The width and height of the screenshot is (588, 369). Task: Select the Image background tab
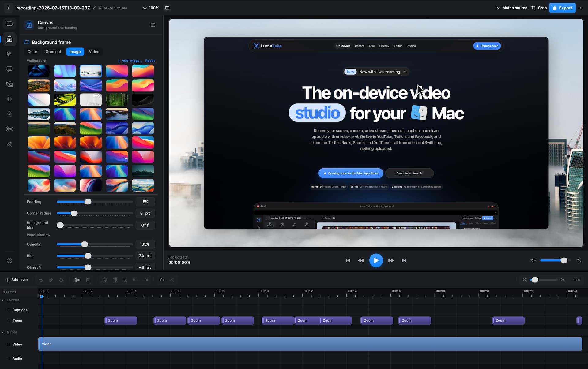coord(75,52)
